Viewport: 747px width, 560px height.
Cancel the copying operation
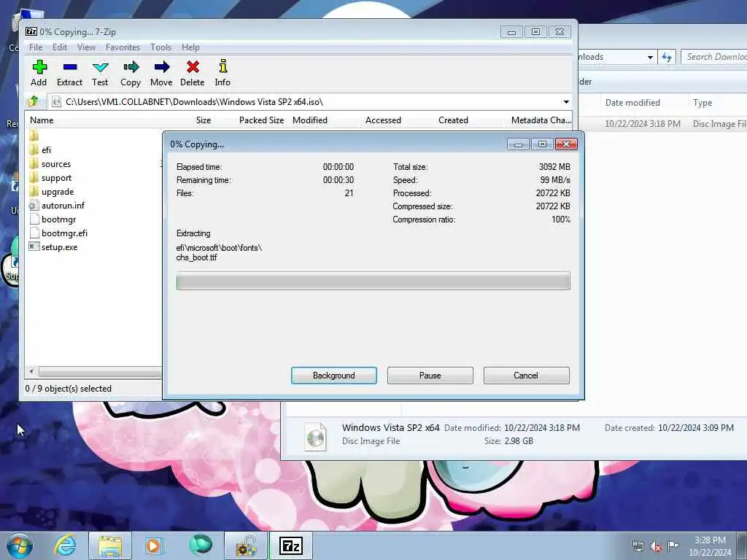tap(526, 376)
